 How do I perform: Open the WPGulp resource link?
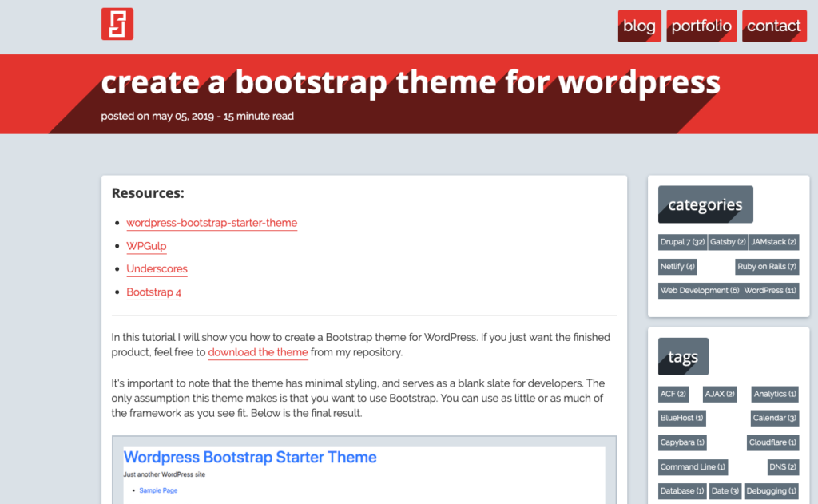click(147, 246)
